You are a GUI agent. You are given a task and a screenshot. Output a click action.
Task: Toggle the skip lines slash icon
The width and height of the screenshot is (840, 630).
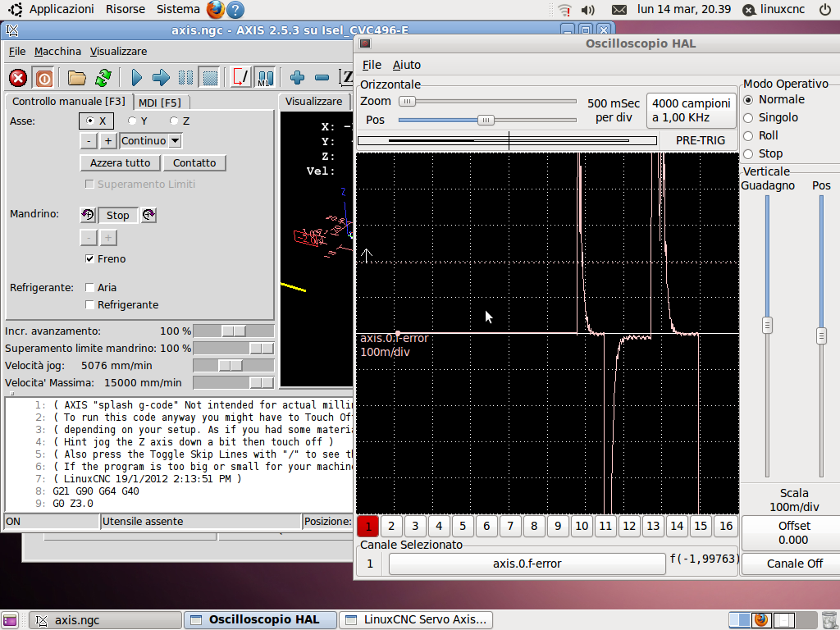(x=240, y=78)
